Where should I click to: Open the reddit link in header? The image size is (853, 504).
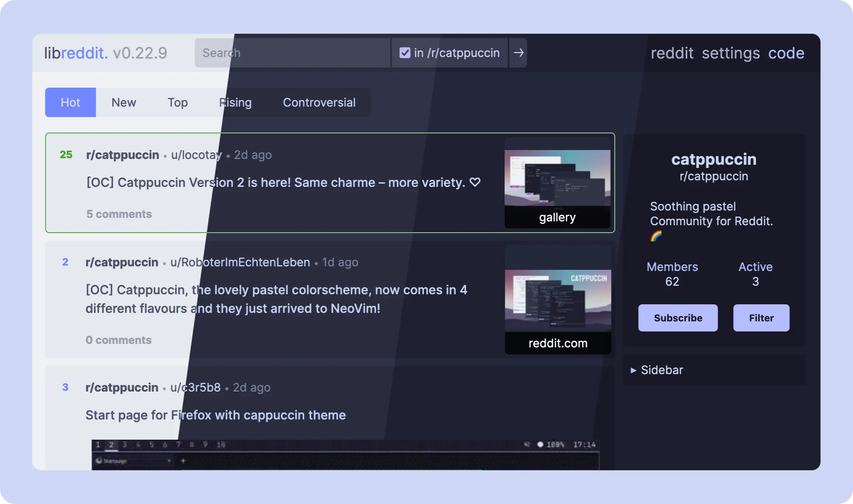[672, 53]
